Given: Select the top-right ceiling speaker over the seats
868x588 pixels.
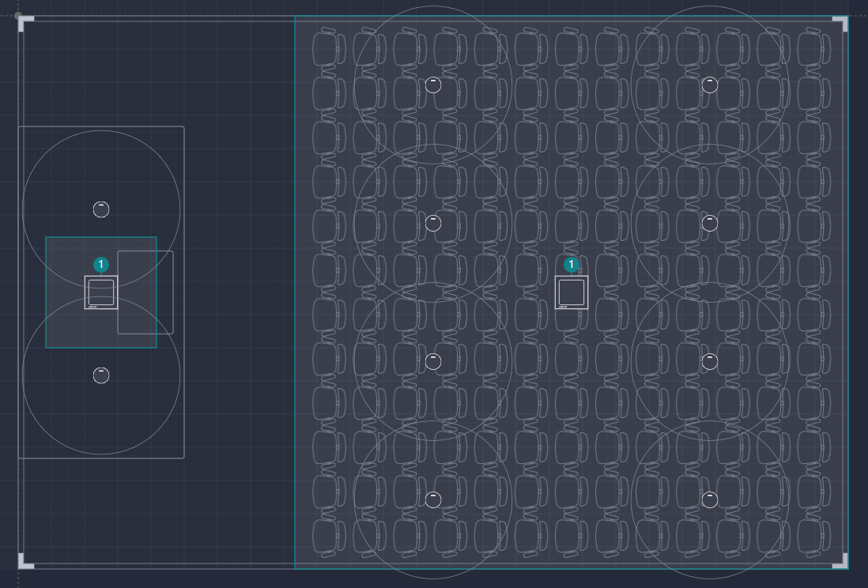Looking at the screenshot, I should pyautogui.click(x=710, y=85).
